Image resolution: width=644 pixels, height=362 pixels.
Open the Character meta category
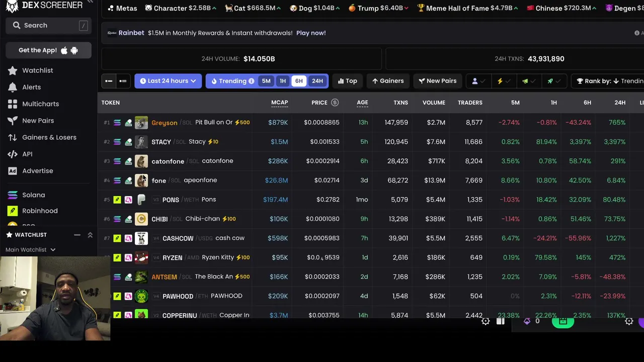(181, 8)
